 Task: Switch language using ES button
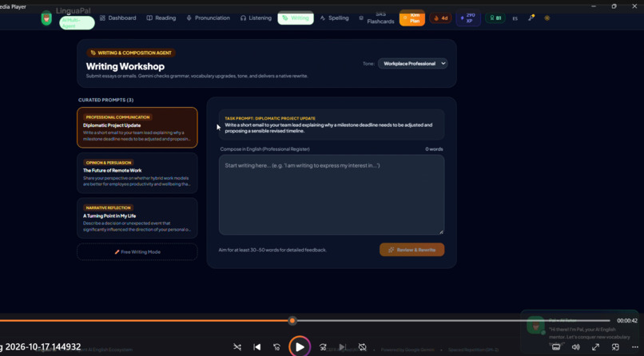(515, 18)
